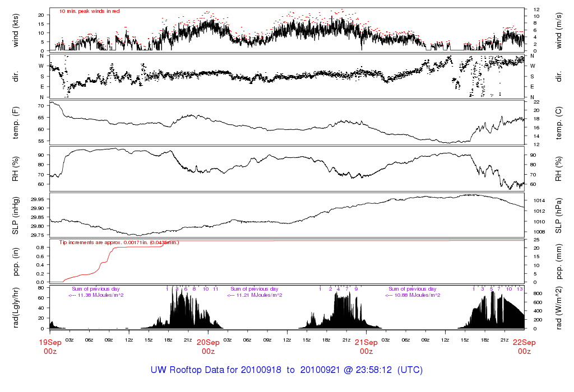
Task: Click the '0.8' precipitation inch tick value
Action: (x=40, y=248)
